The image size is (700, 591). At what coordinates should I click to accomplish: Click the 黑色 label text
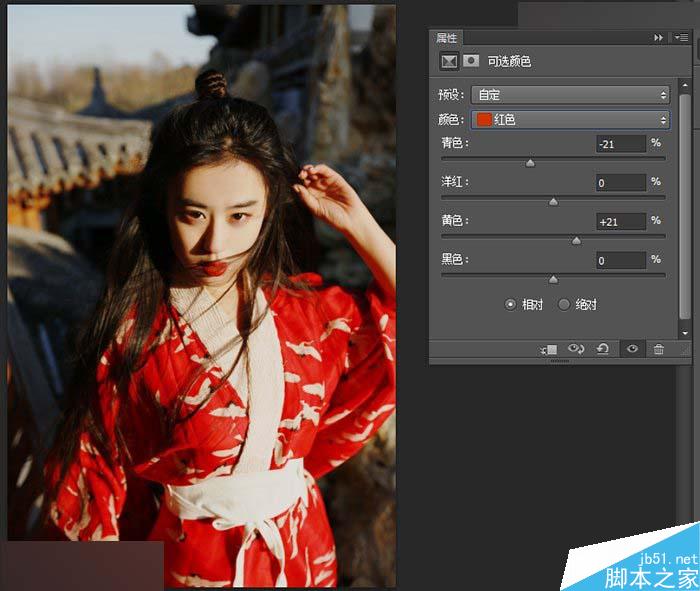tap(454, 259)
